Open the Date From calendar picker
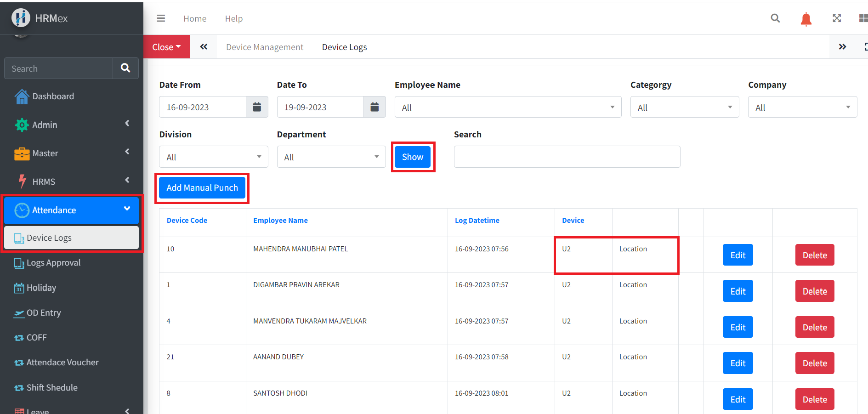This screenshot has height=414, width=868. (x=257, y=107)
